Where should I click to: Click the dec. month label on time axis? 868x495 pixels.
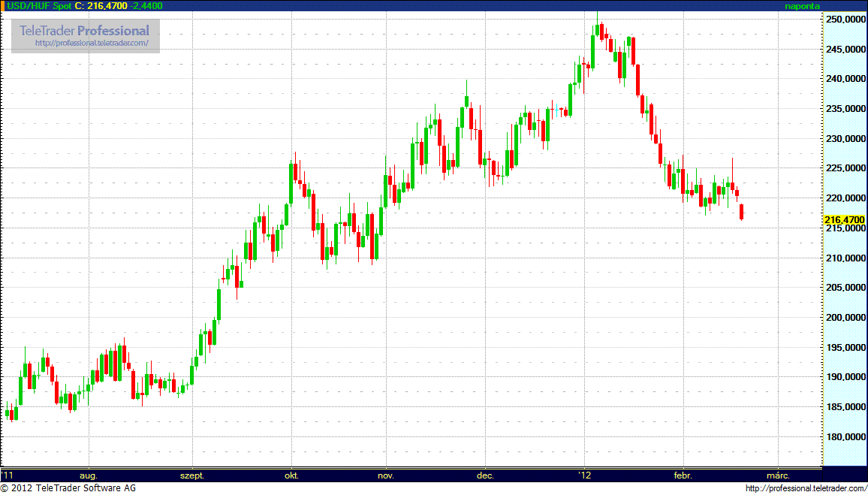point(485,475)
